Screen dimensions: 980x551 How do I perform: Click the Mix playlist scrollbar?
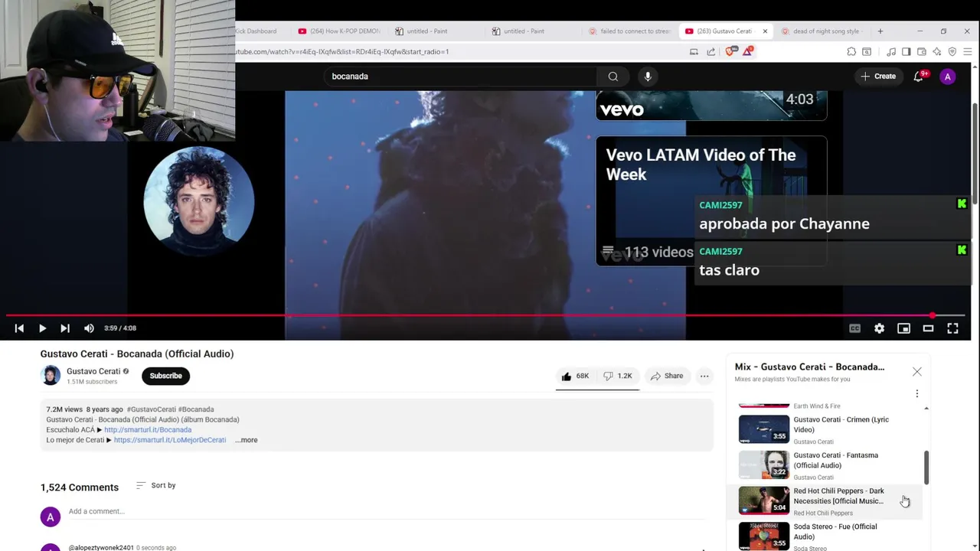pyautogui.click(x=926, y=467)
